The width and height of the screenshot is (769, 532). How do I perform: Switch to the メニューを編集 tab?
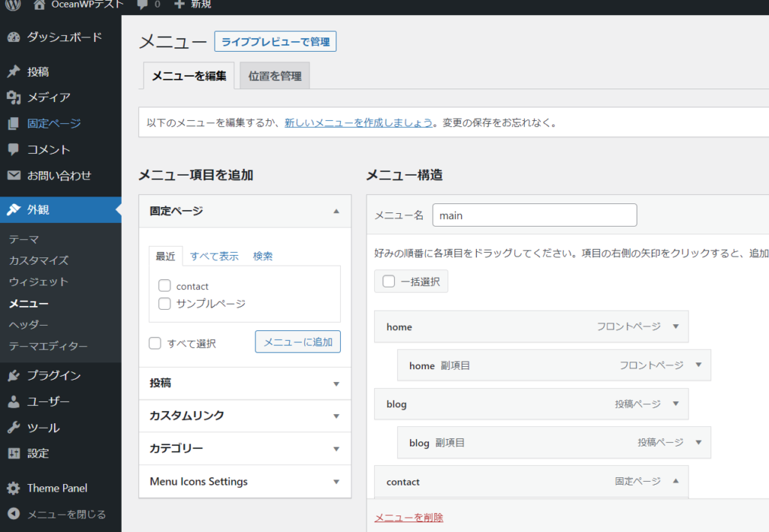(x=188, y=76)
